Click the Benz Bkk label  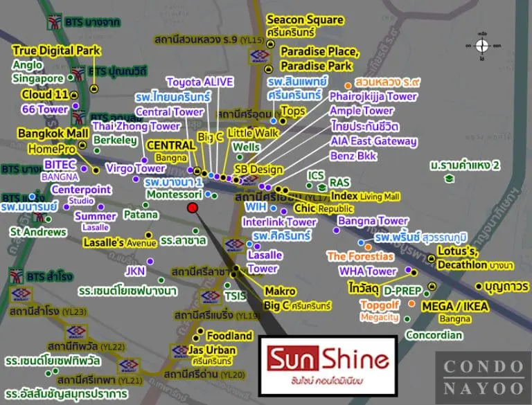click(x=353, y=156)
